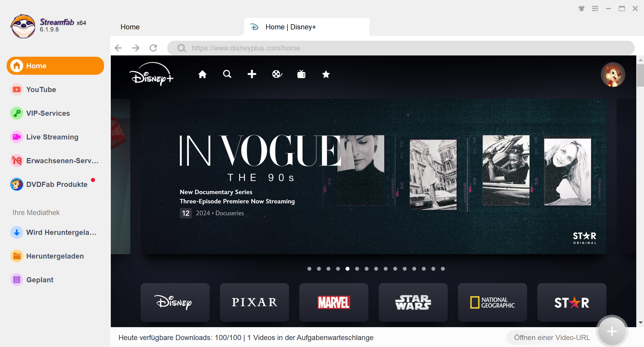Open Erwachsenen-Services sidebar entry
The height and width of the screenshot is (347, 644).
click(55, 161)
